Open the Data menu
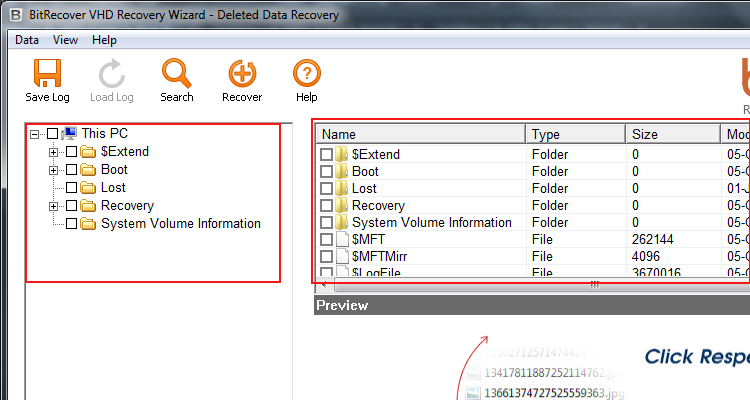 [27, 40]
